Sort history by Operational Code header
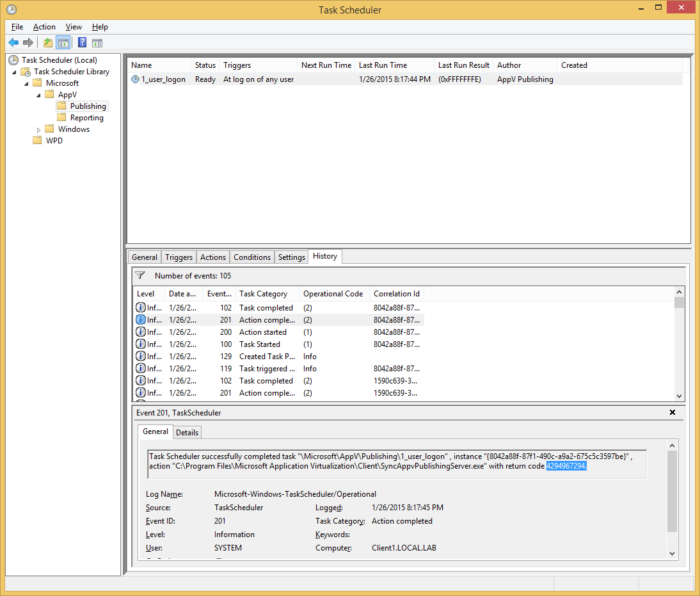The width and height of the screenshot is (700, 596). [x=335, y=294]
